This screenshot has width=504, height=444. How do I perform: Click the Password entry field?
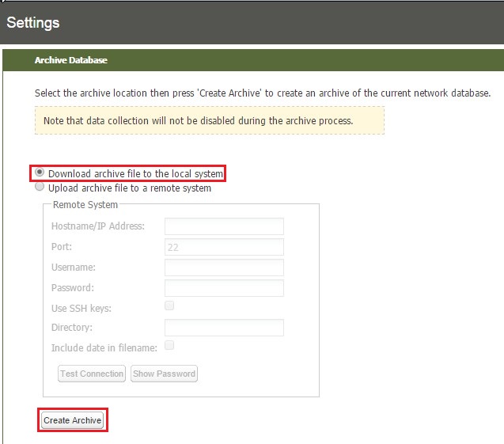[x=224, y=288]
